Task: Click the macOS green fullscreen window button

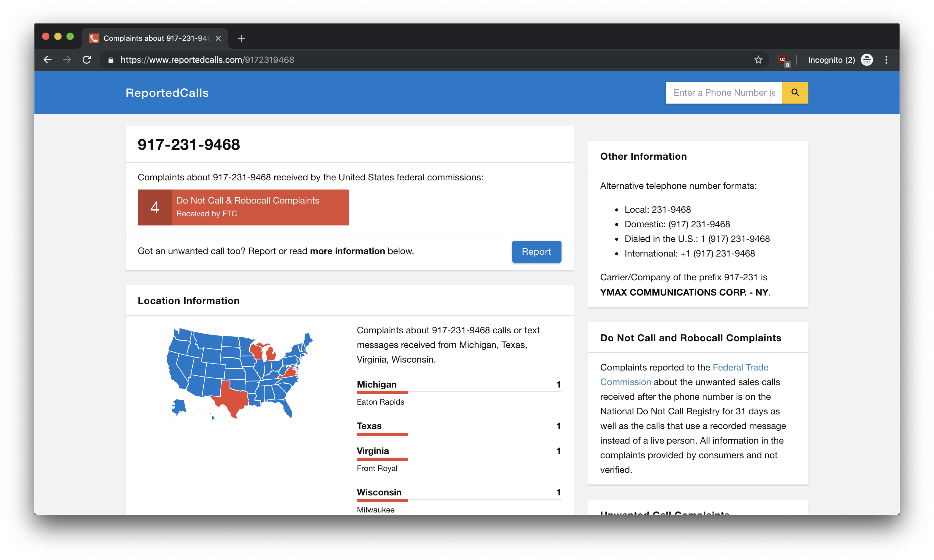Action: (70, 36)
